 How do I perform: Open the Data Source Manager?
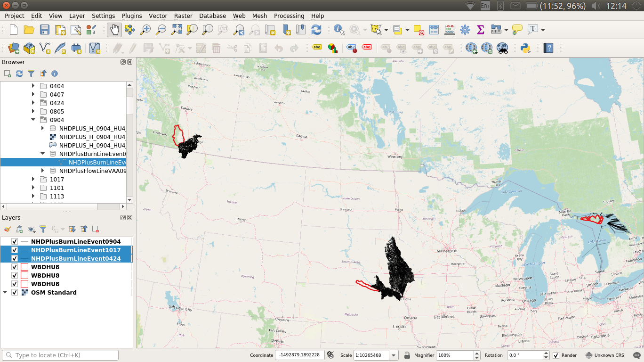pyautogui.click(x=14, y=48)
